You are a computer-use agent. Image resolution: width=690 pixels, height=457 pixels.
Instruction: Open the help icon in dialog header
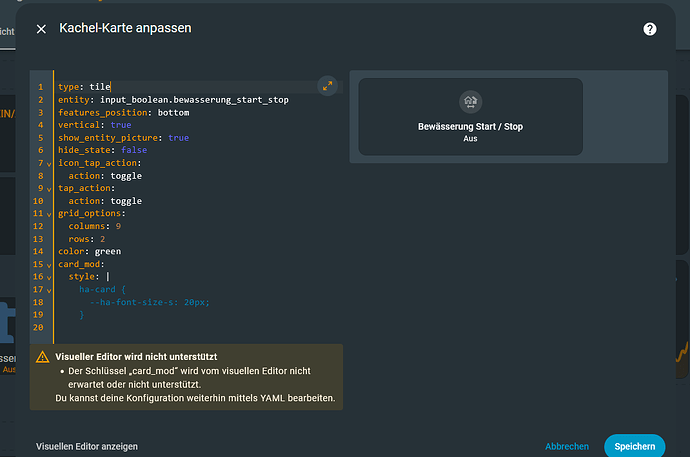(649, 29)
